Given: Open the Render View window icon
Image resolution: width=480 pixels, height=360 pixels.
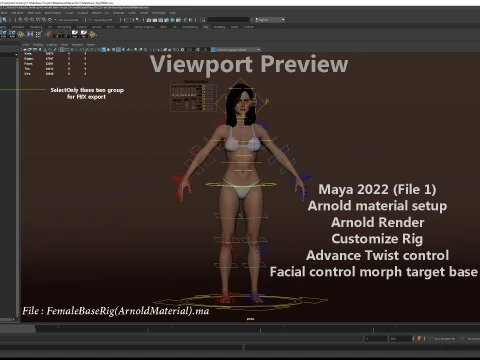Looking at the screenshot, I should click(149, 20).
